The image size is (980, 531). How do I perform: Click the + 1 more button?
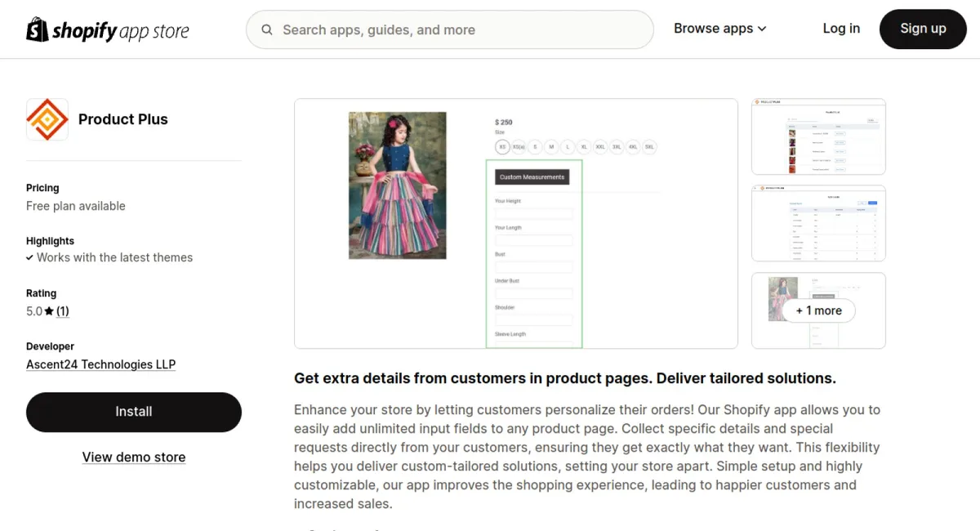[x=819, y=310]
